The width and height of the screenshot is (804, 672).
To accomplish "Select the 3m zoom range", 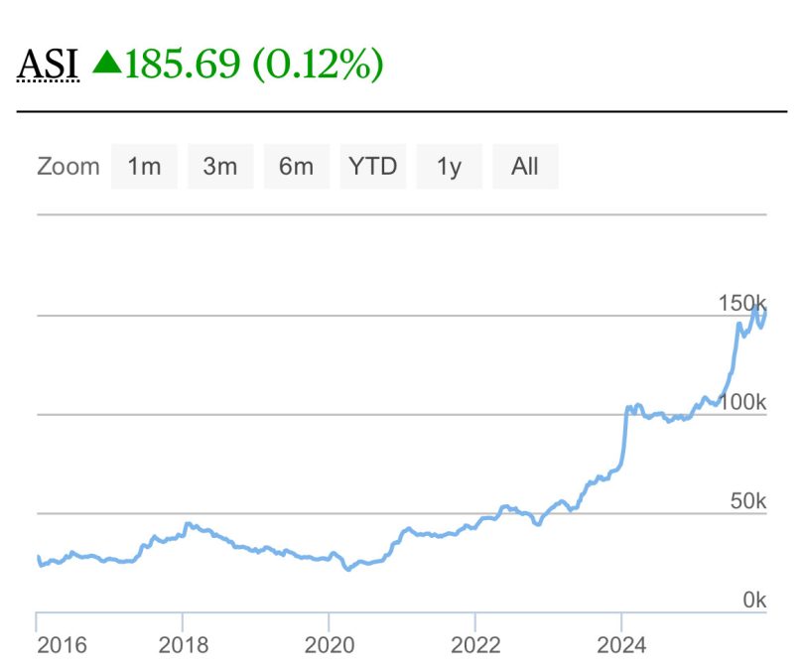I will pyautogui.click(x=219, y=167).
